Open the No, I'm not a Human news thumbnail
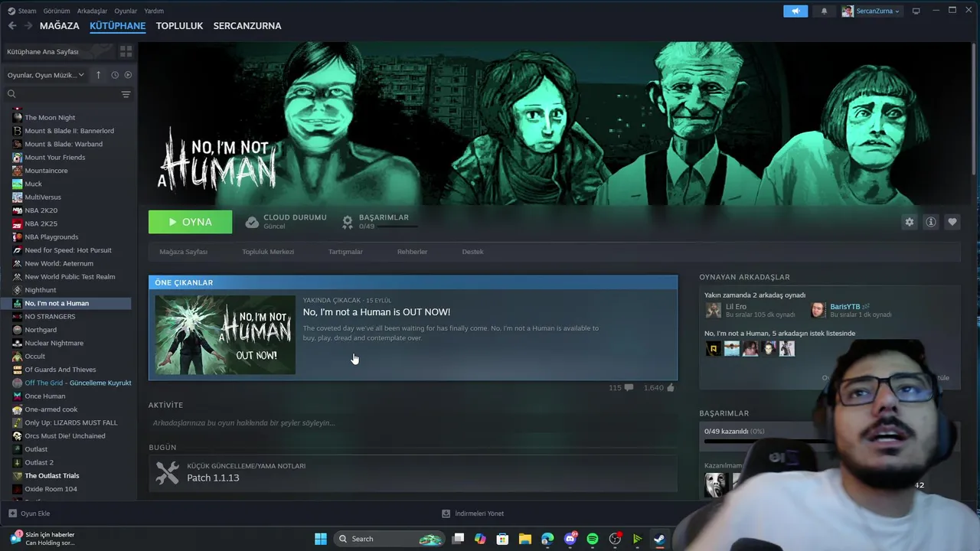The height and width of the screenshot is (551, 980). (225, 335)
